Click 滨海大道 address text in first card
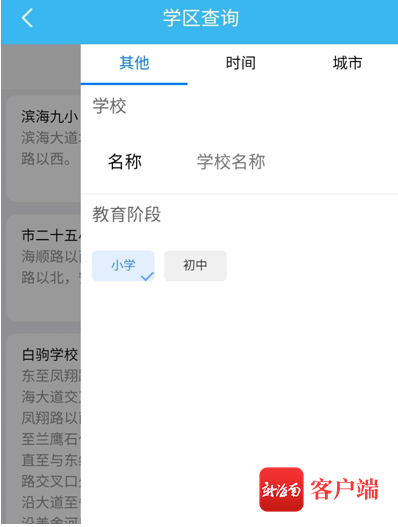The width and height of the screenshot is (398, 527). pyautogui.click(x=51, y=137)
